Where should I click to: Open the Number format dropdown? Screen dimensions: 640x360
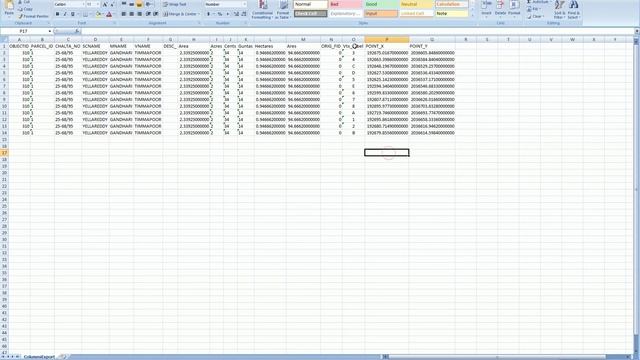click(x=244, y=4)
